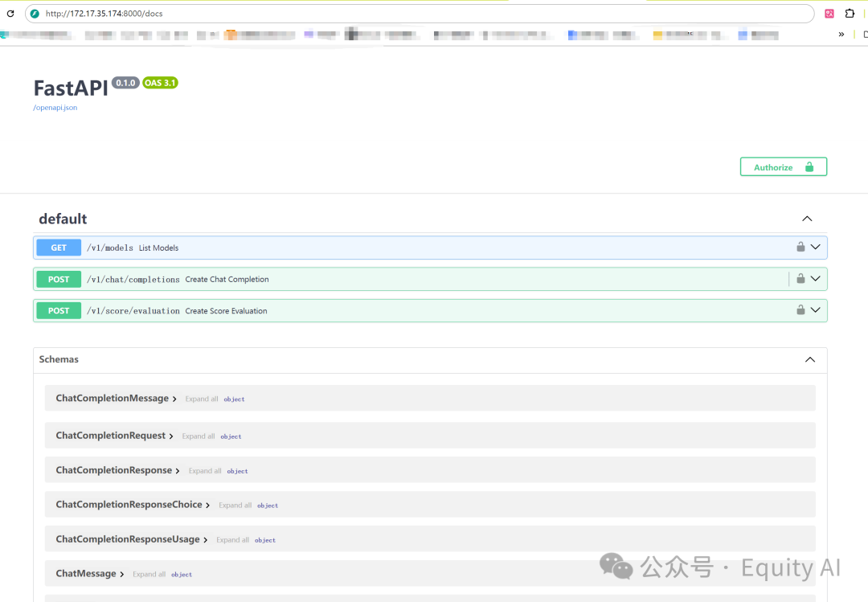The width and height of the screenshot is (868, 602).
Task: Show more bookmarks with the double-arrow icon
Action: click(841, 35)
